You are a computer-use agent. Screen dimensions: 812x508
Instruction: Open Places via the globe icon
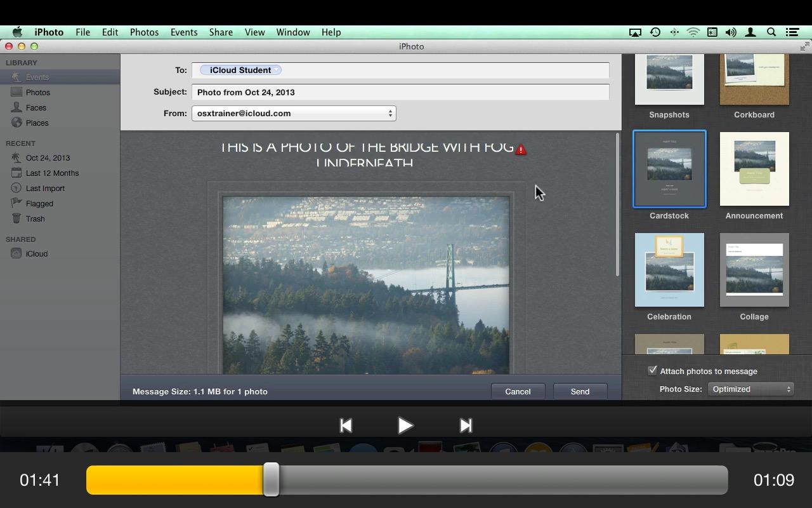tap(16, 123)
